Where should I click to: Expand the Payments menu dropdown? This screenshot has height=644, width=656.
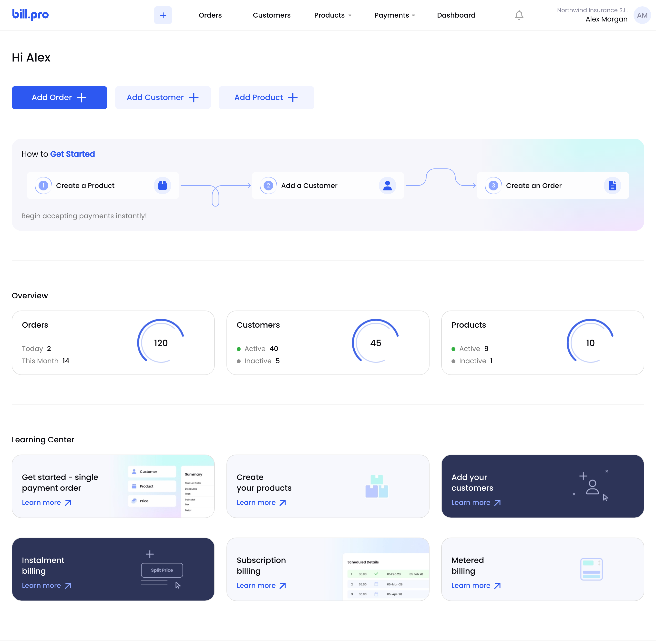point(395,15)
